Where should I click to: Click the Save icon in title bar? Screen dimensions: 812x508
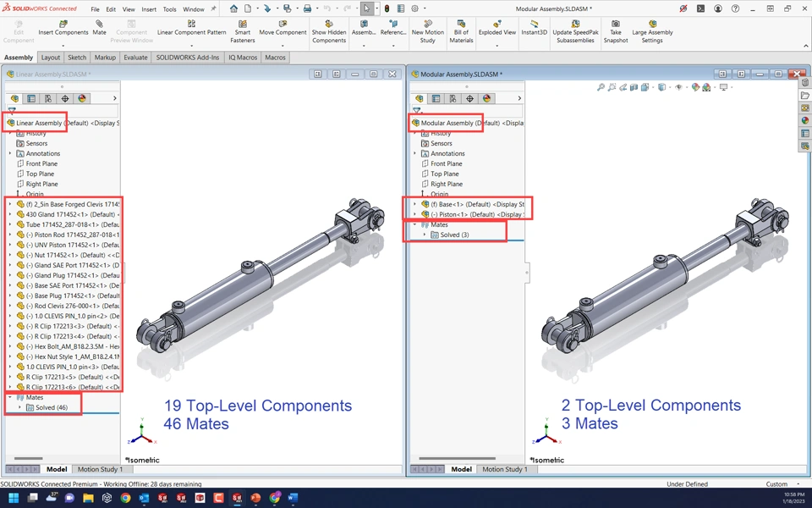[287, 8]
